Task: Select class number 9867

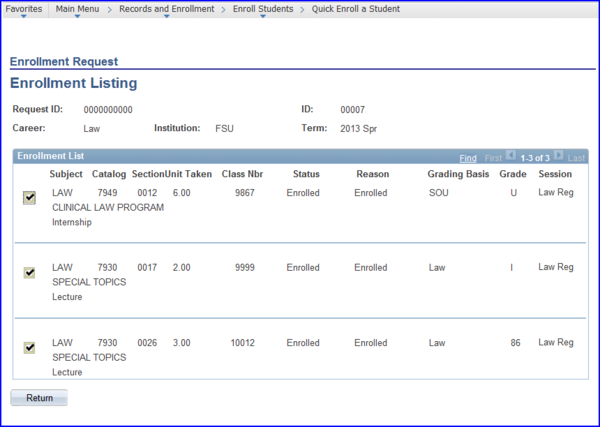Action: (245, 193)
